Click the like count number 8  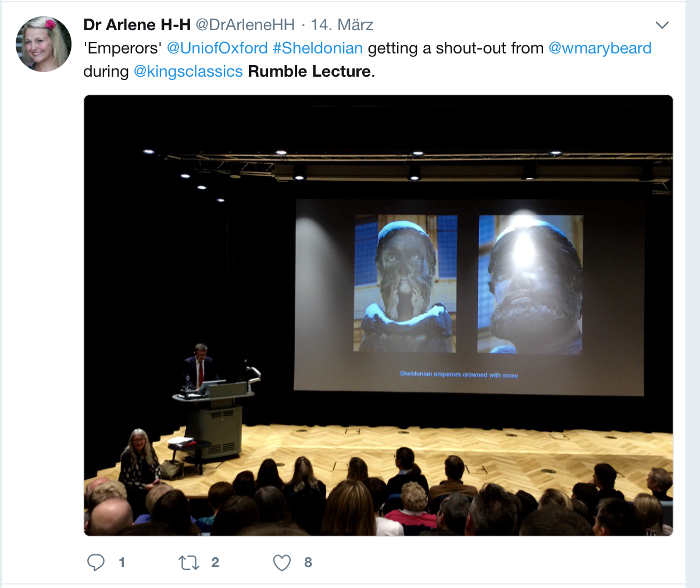(308, 562)
